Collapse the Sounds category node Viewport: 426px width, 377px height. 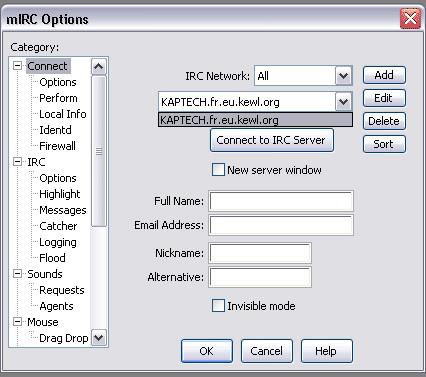click(x=17, y=274)
